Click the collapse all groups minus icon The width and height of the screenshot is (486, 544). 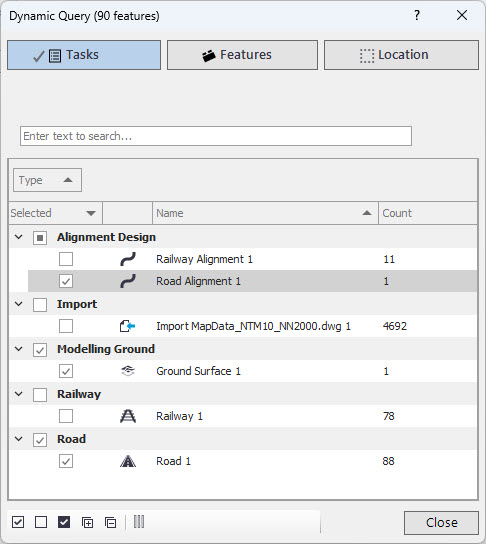point(110,522)
